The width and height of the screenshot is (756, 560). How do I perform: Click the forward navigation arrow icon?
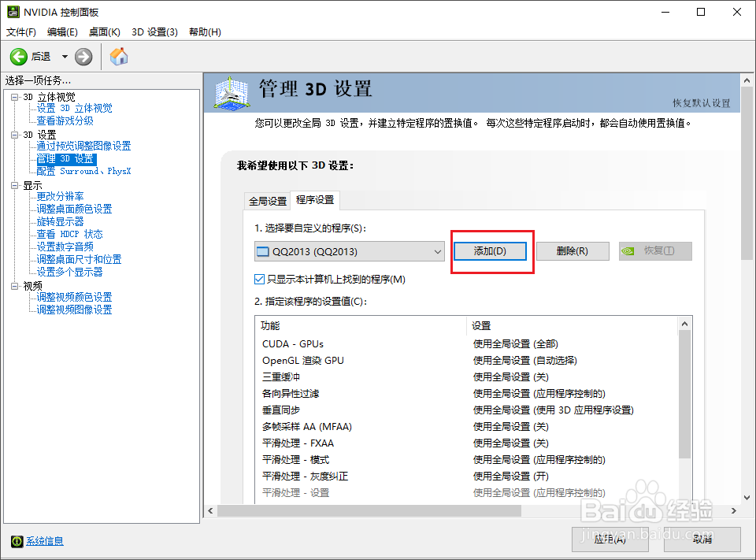click(x=82, y=56)
